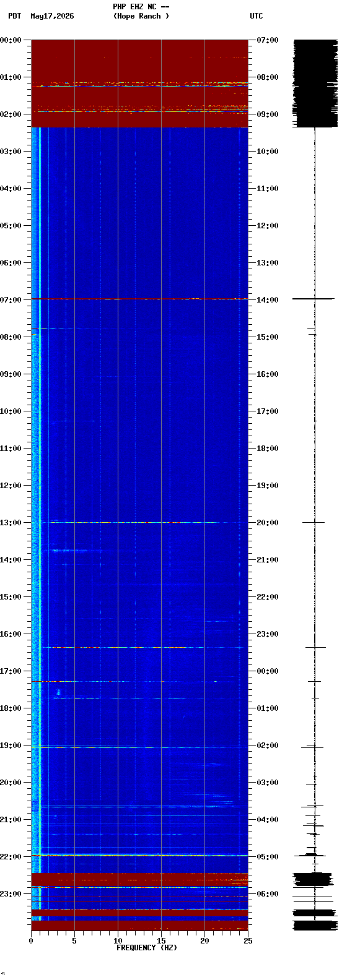
Task: Click the '13:00' label on the UTC axis
Action: [x=268, y=263]
